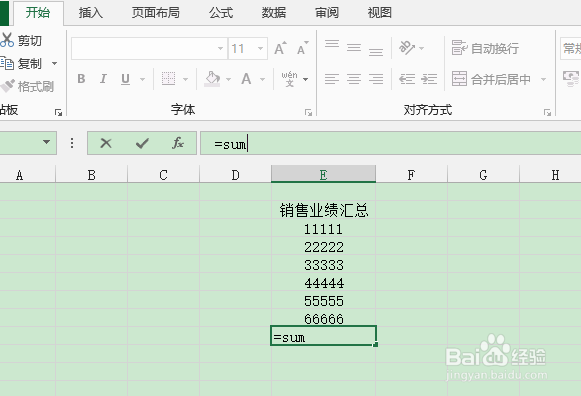Apply fill color paint bucket

(x=212, y=79)
